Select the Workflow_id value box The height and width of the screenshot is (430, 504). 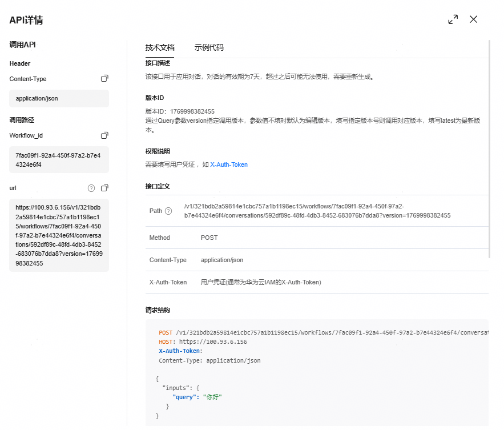pos(59,160)
